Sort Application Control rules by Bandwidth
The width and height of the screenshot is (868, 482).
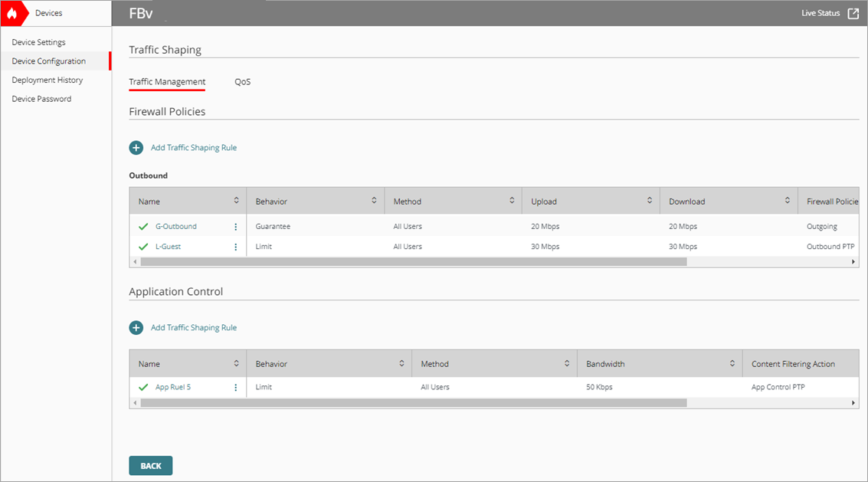point(731,362)
